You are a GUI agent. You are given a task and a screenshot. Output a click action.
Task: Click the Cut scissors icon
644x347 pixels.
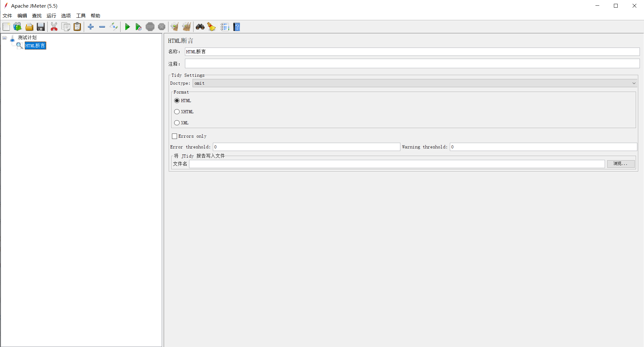54,27
